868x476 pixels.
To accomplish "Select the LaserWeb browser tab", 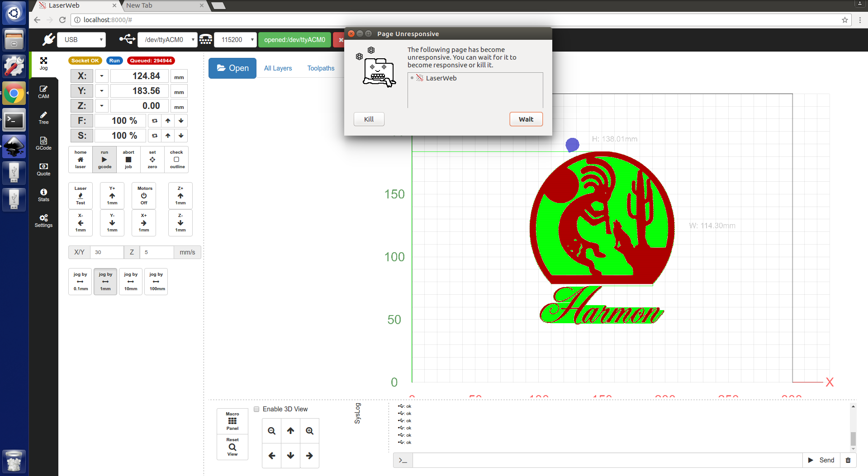I will pos(77,5).
